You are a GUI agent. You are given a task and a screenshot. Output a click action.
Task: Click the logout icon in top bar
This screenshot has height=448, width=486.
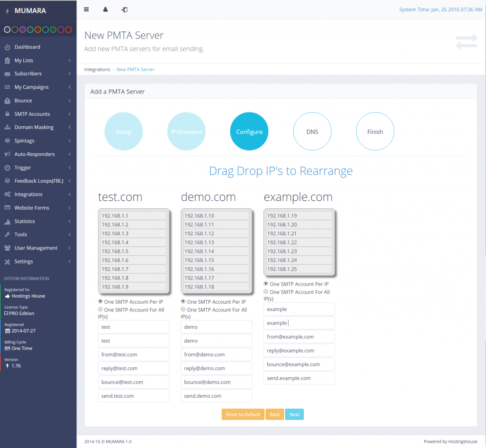point(124,9)
